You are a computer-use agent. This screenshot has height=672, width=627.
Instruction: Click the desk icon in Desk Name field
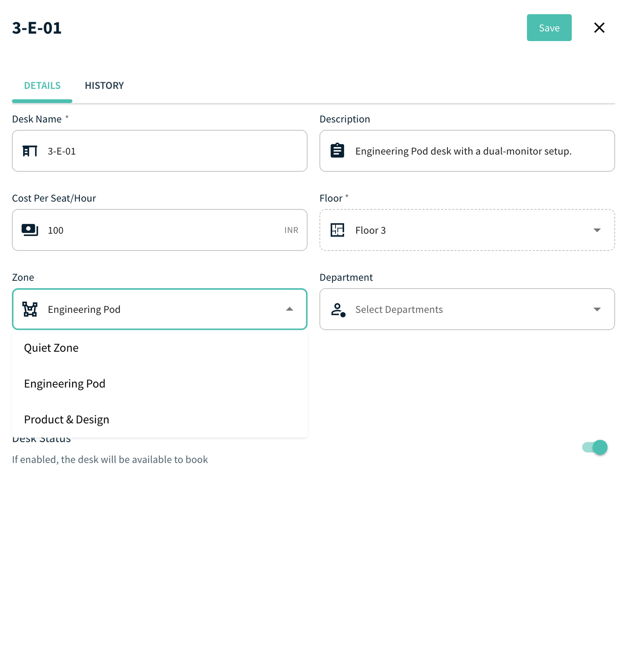point(30,151)
